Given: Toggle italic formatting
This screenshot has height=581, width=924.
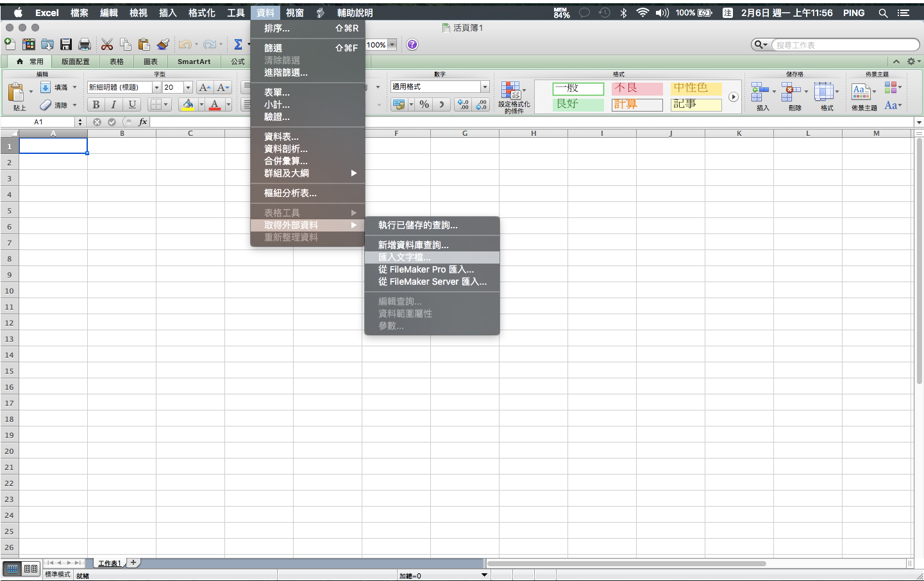Looking at the screenshot, I should pos(113,105).
